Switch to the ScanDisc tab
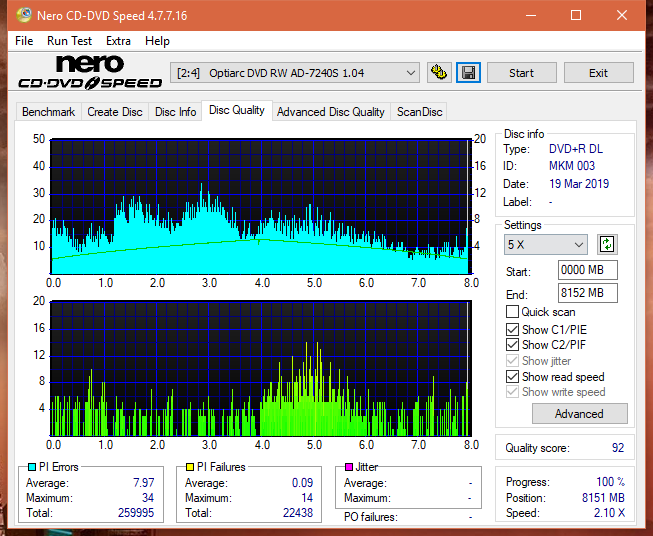This screenshot has height=536, width=653. (419, 112)
